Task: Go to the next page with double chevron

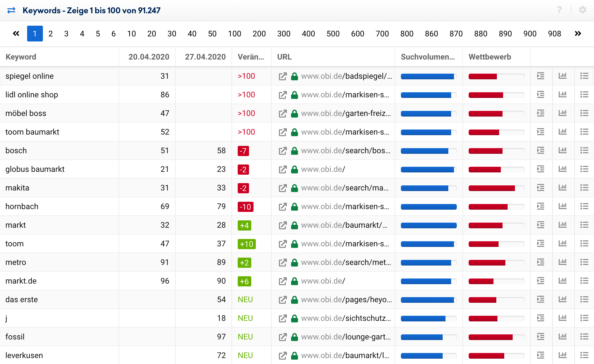Action: [x=578, y=34]
